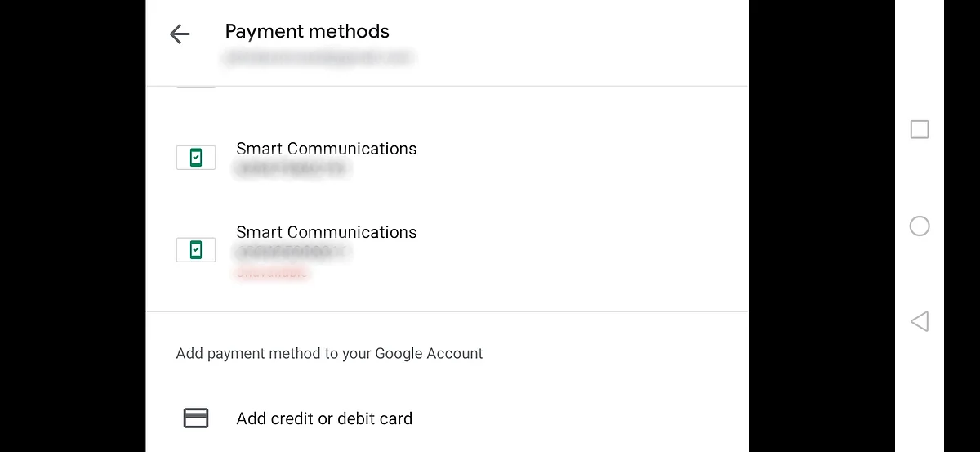This screenshot has width=980, height=452.
Task: Open the Smart Communications entry marked unavailable
Action: [447, 252]
